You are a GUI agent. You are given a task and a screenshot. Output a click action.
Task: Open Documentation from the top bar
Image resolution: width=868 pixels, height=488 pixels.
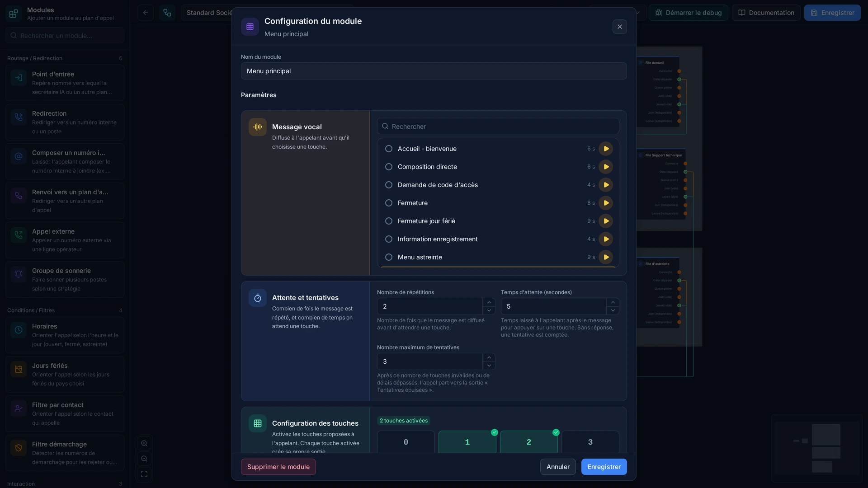pos(766,13)
